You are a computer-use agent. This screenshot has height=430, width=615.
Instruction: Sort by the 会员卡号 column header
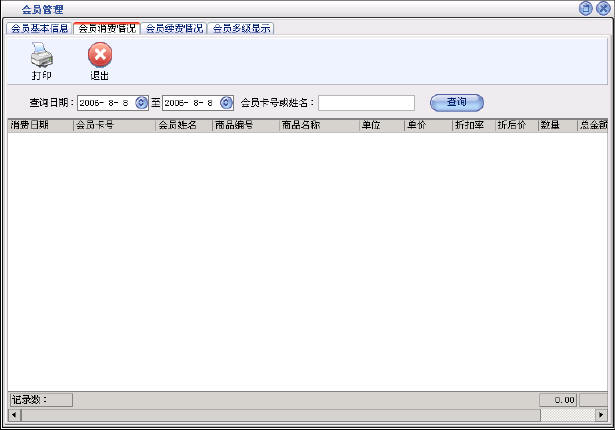114,126
